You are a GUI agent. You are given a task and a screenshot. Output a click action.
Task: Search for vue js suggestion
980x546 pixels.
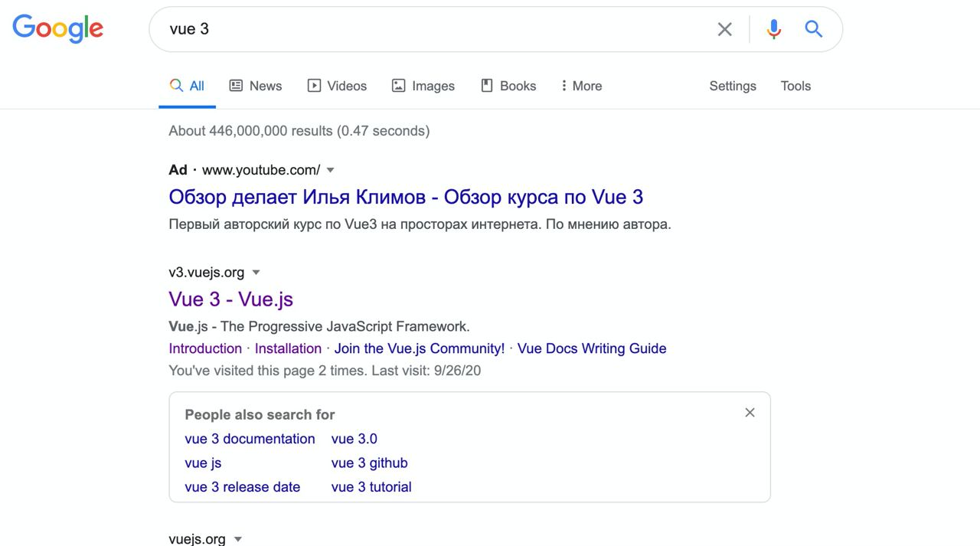(203, 463)
